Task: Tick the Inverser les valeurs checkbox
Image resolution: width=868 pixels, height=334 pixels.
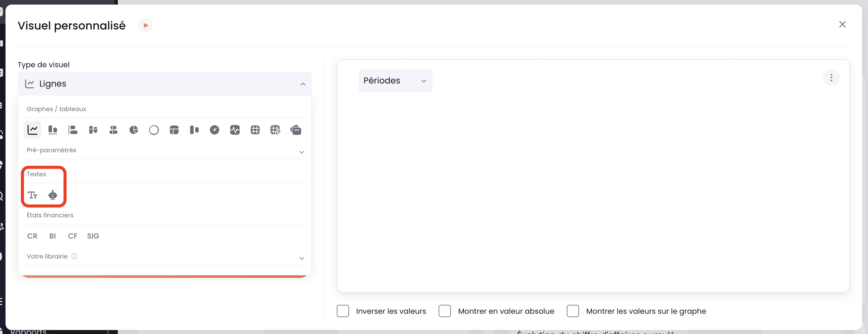Action: click(343, 311)
